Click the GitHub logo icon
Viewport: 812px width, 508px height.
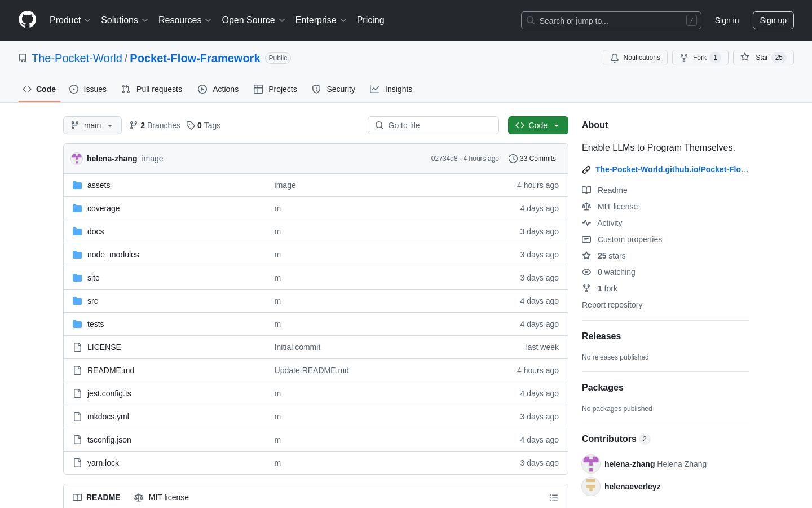click(27, 20)
